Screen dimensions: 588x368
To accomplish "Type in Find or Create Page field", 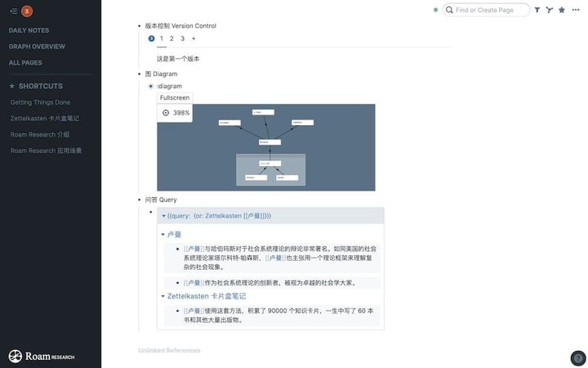I will pos(486,10).
